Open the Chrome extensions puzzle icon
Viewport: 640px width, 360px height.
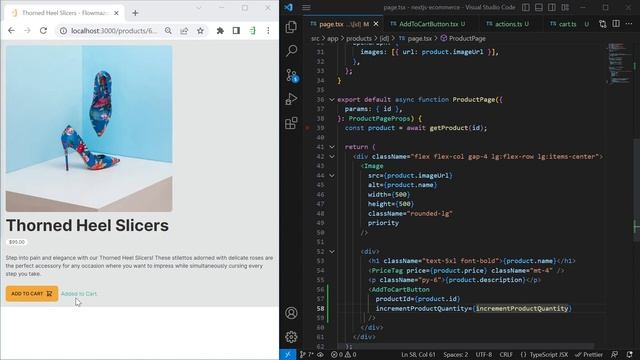pos(220,31)
